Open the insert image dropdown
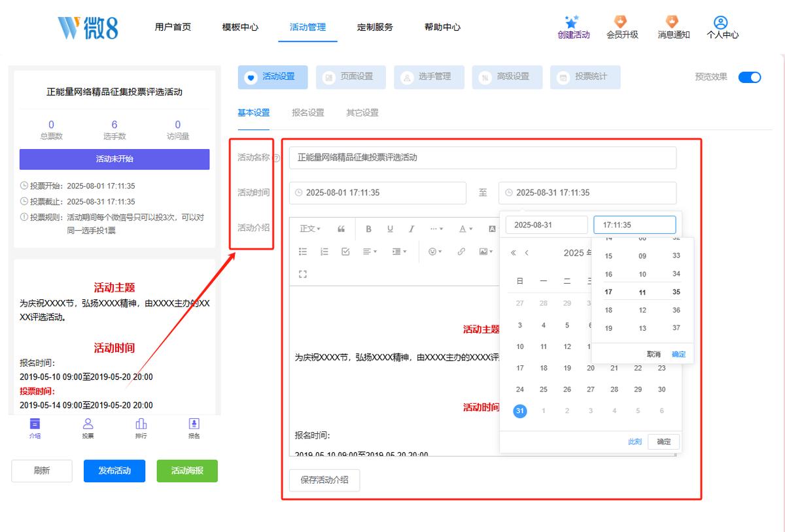This screenshot has height=532, width=785. (485, 252)
